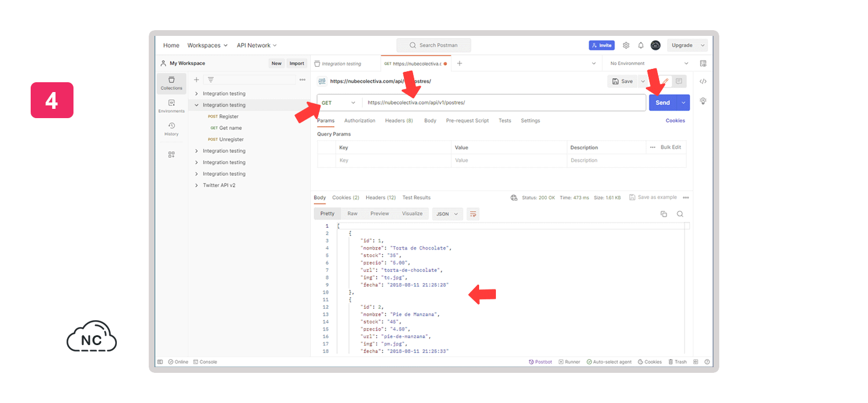
Task: Open Bulk Edit for query params
Action: (x=671, y=147)
